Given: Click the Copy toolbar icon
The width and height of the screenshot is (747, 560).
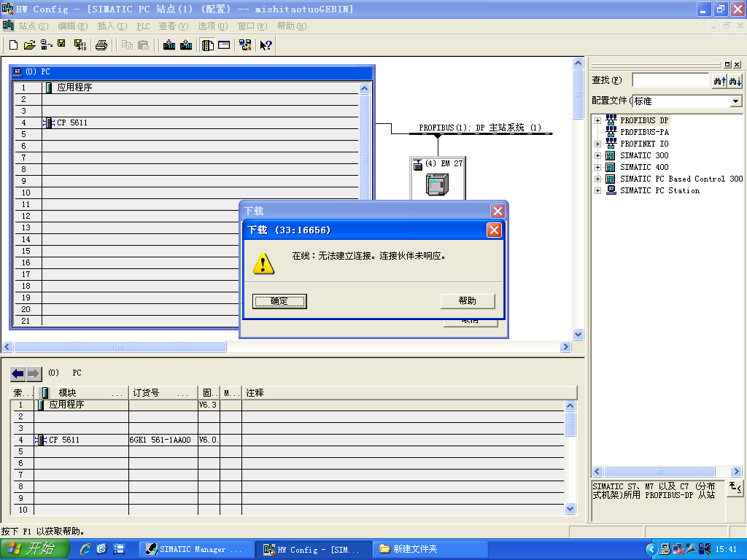Looking at the screenshot, I should tap(127, 45).
